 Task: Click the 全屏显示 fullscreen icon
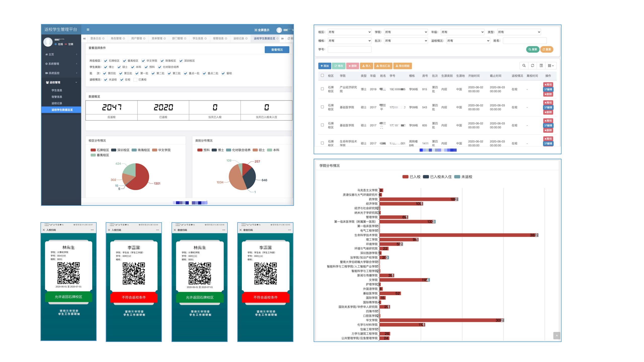pyautogui.click(x=256, y=30)
